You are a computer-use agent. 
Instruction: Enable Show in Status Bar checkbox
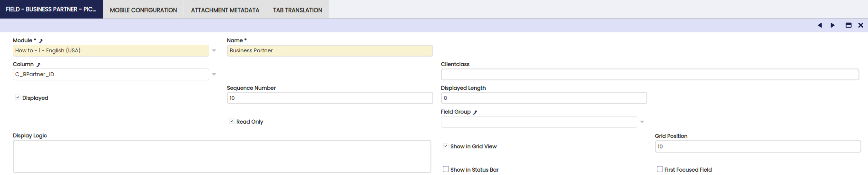tap(446, 169)
